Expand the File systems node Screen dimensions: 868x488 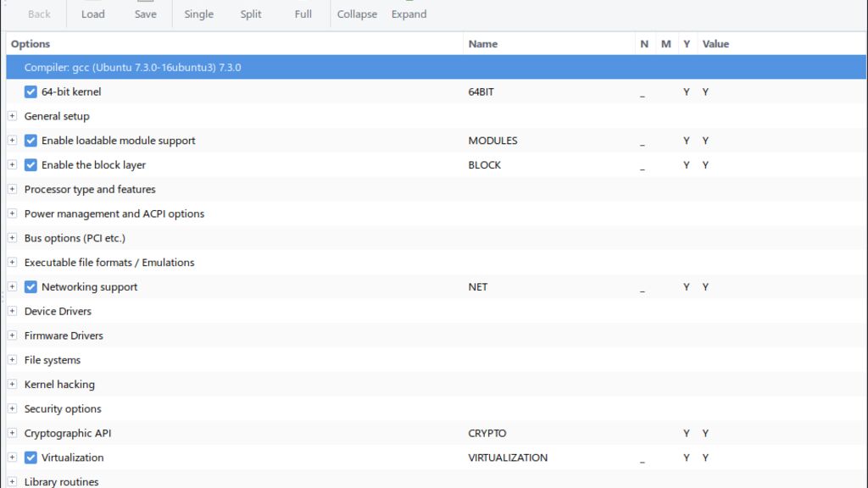tap(12, 359)
